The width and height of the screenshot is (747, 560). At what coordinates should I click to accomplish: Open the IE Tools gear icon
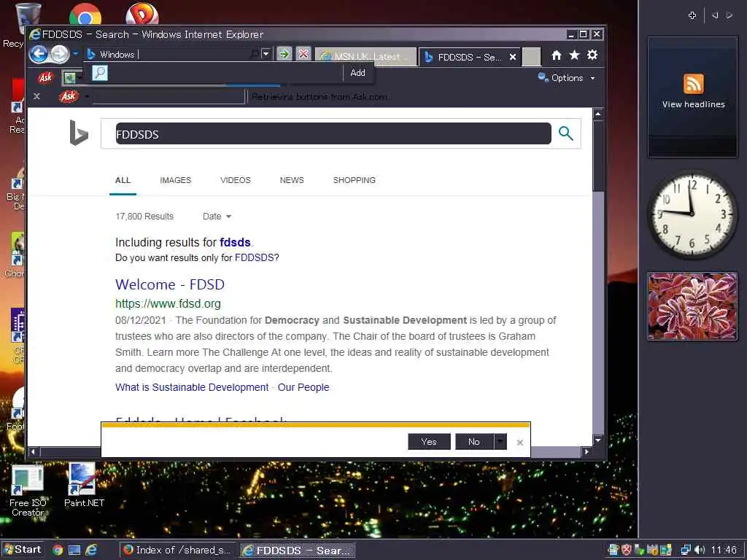pos(592,55)
